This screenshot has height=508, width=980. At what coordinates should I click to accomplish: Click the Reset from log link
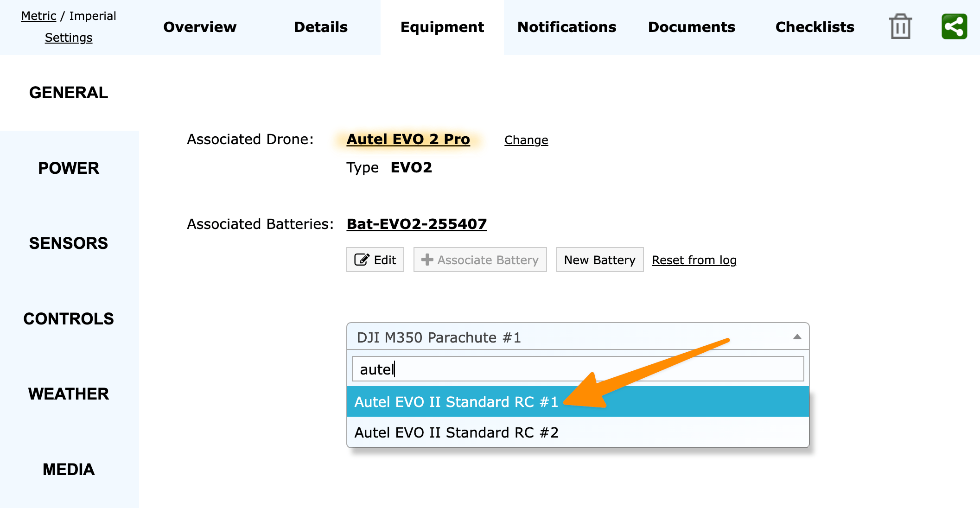coord(694,260)
